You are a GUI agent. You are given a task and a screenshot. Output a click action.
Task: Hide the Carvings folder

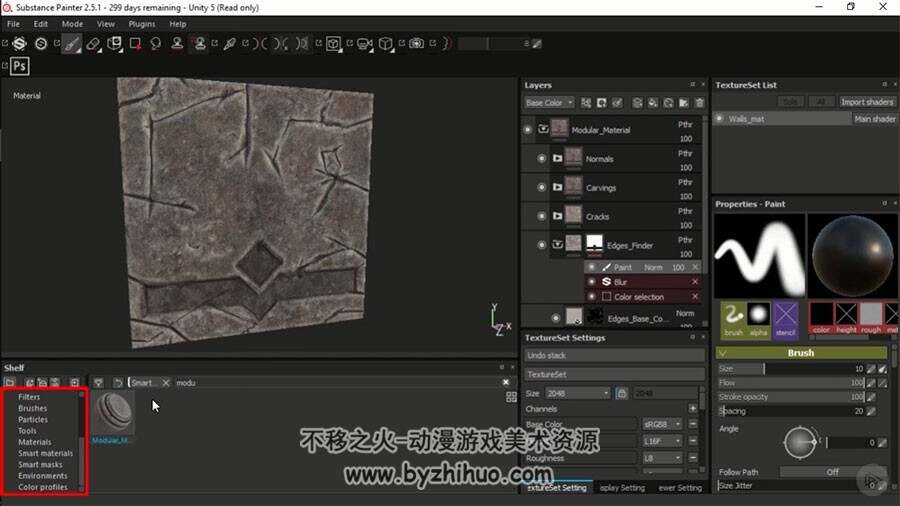[x=541, y=187]
